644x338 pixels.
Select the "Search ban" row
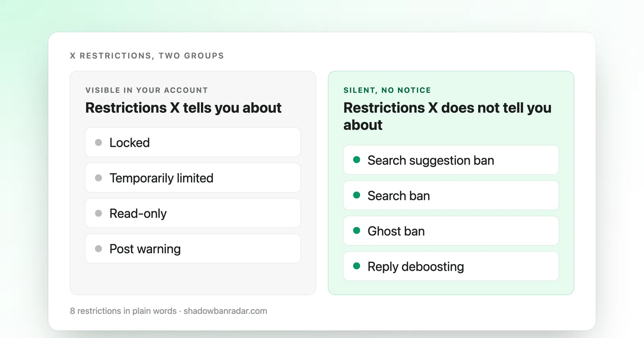click(451, 196)
